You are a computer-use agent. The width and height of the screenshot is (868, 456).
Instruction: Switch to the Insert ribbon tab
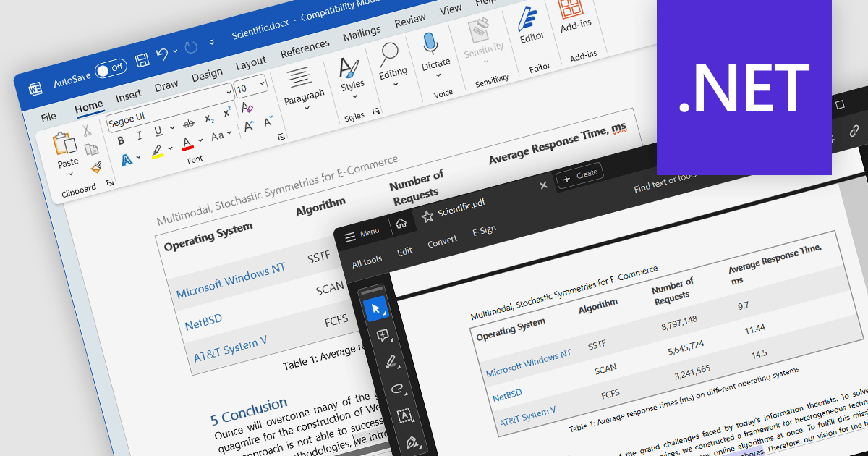point(129,96)
